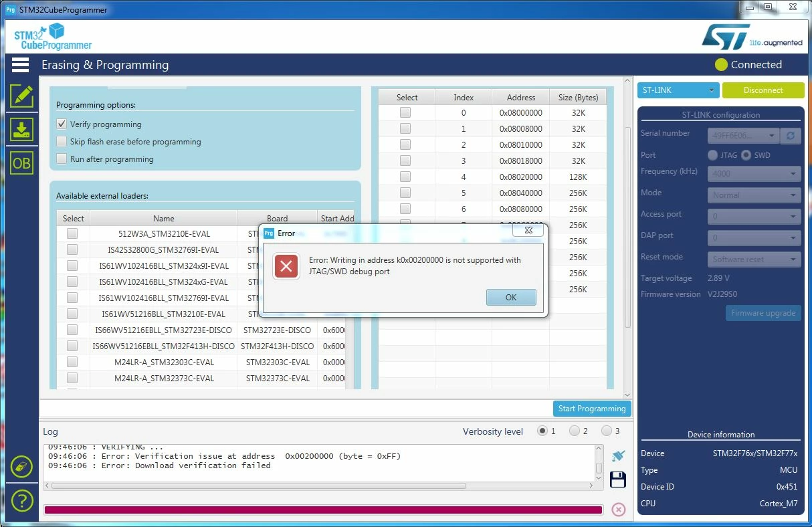Click the Disconnect button
This screenshot has width=812, height=527.
click(763, 90)
